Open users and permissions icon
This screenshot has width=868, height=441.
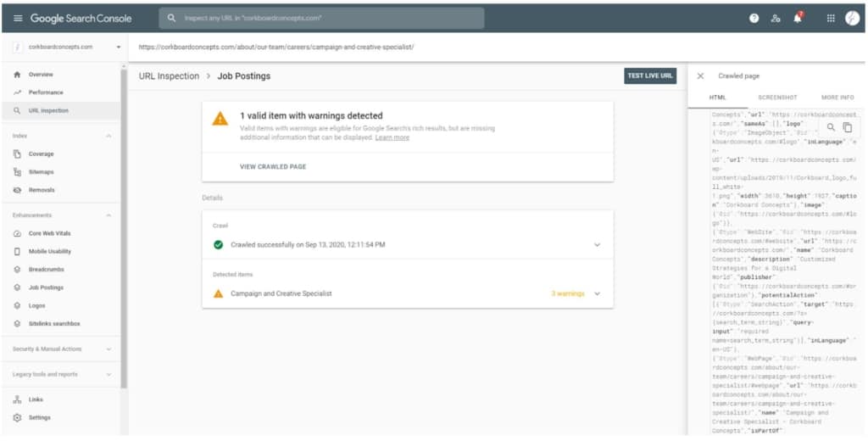(776, 18)
